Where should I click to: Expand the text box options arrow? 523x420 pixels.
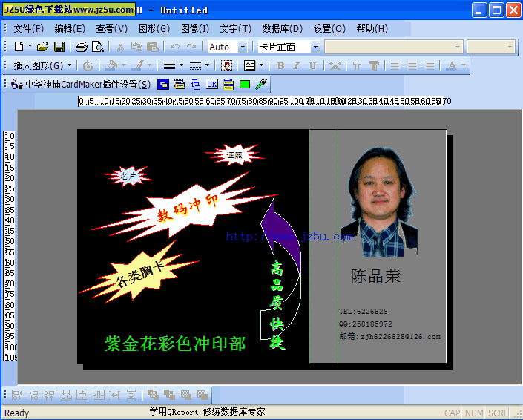pyautogui.click(x=261, y=65)
